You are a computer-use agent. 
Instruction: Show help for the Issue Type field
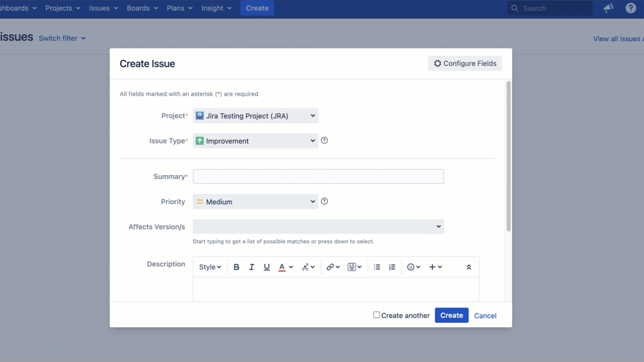(x=325, y=141)
